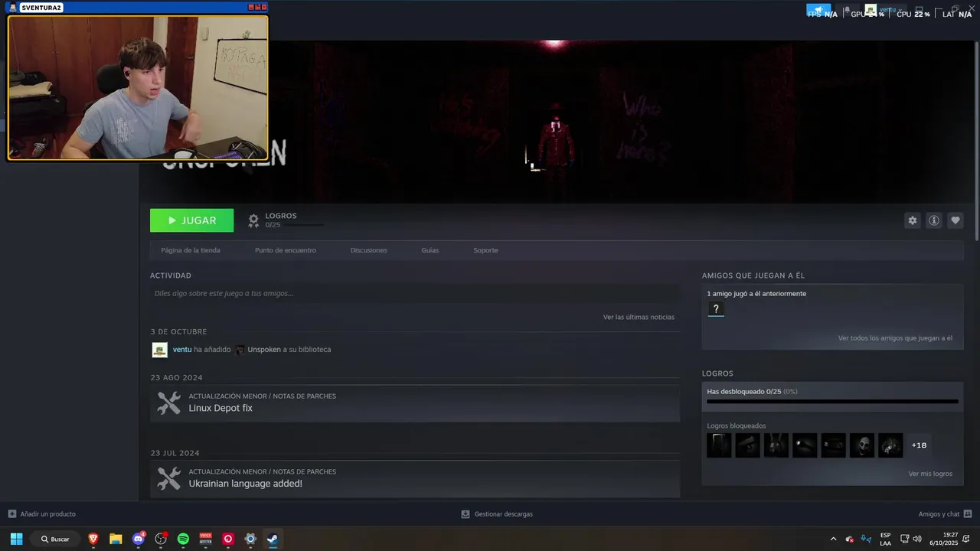Click the LOGROS 0/25 label
The image size is (980, 551).
pos(281,220)
